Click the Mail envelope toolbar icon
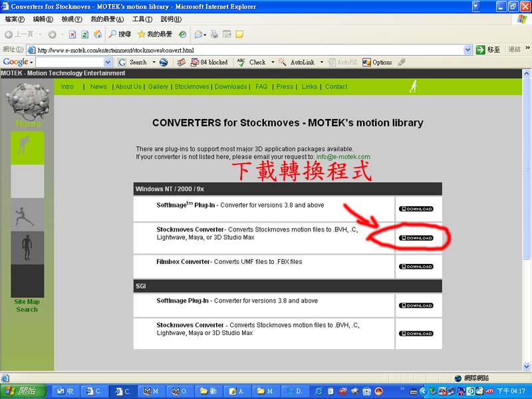The width and height of the screenshot is (532, 399). tap(198, 35)
